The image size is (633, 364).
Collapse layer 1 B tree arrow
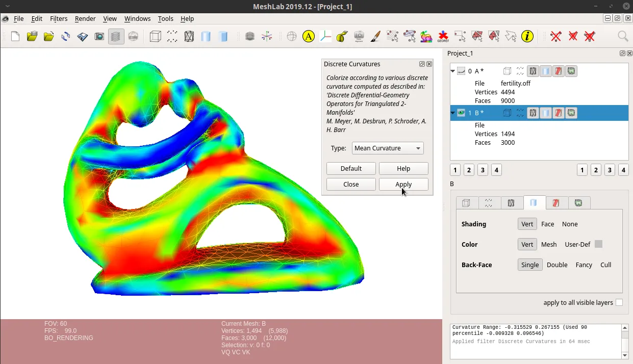pyautogui.click(x=452, y=113)
